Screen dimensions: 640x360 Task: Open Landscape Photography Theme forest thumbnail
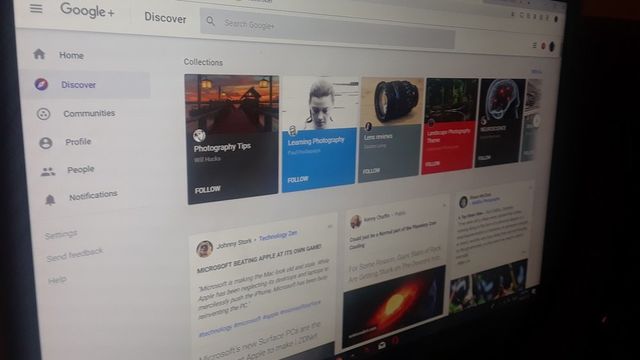pyautogui.click(x=451, y=100)
